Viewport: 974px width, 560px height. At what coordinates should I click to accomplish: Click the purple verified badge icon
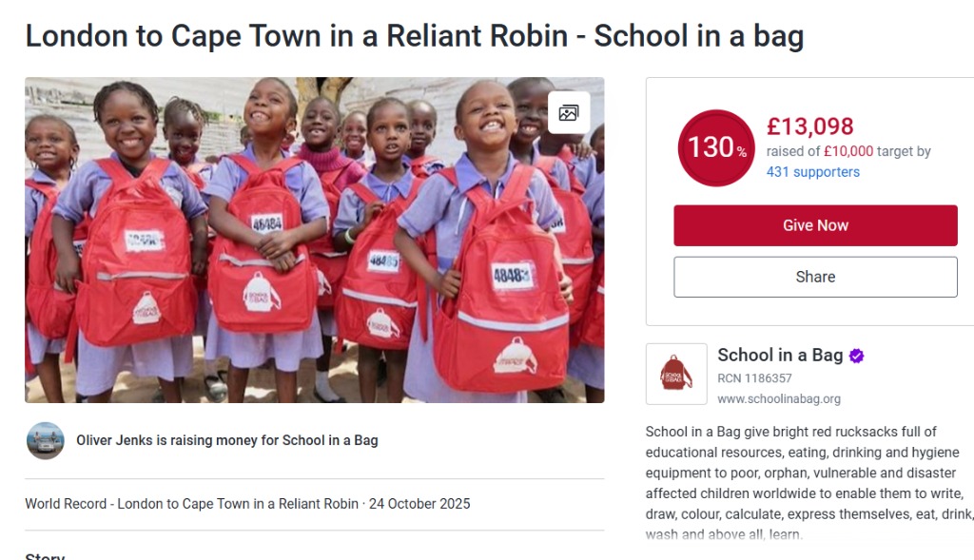click(857, 356)
